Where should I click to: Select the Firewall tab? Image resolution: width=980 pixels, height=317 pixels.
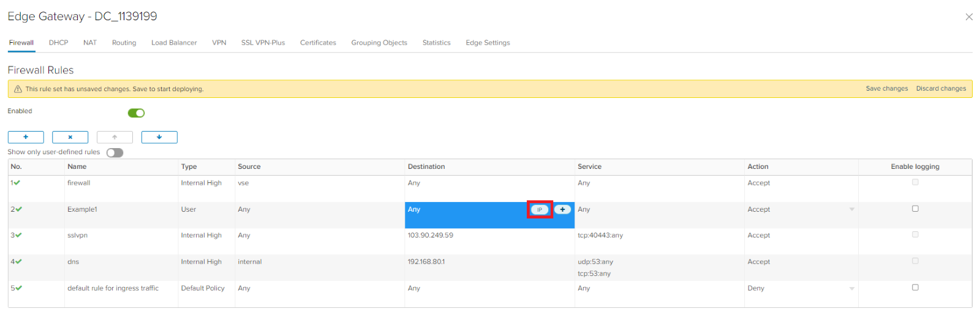(x=21, y=43)
